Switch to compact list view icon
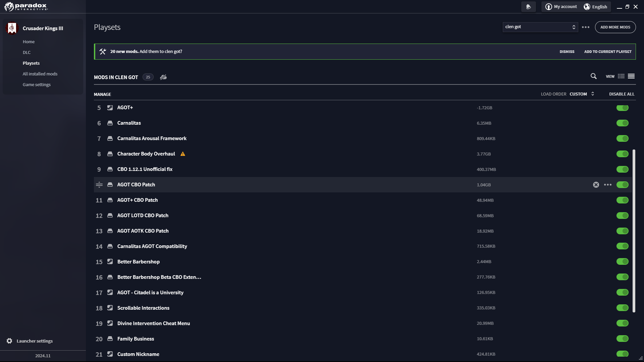Image resolution: width=644 pixels, height=362 pixels. click(631, 76)
